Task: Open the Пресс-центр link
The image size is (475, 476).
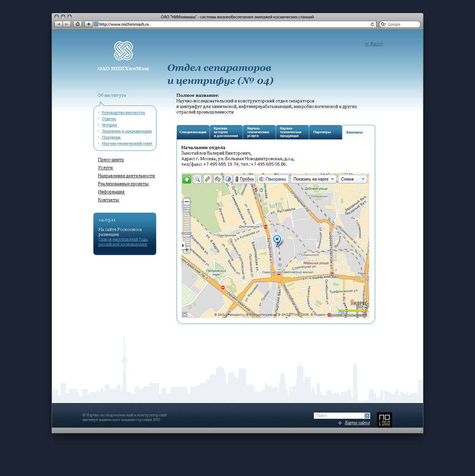Action: pos(111,160)
